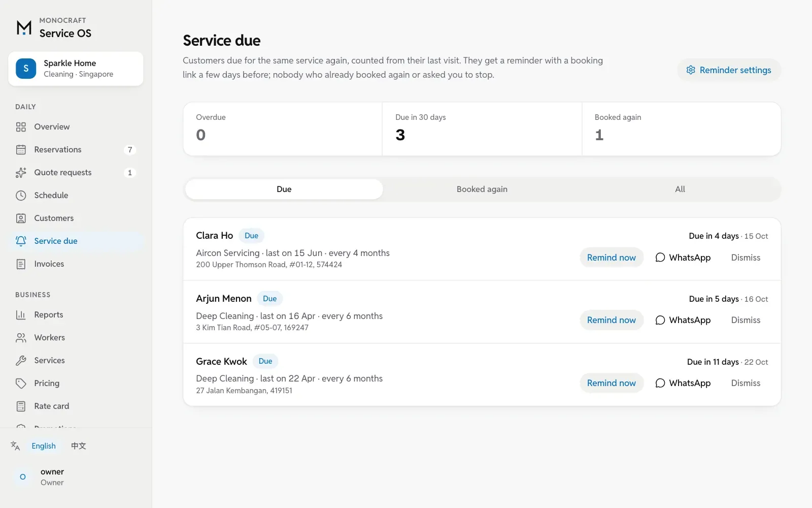Dismiss Arjun Menon's reminder
Viewport: 812px width, 508px height.
coord(746,320)
